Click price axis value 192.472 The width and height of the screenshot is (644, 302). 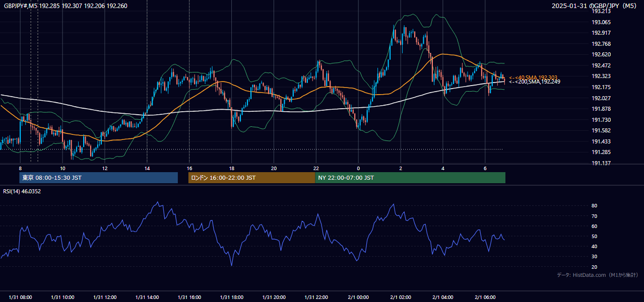pyautogui.click(x=601, y=65)
